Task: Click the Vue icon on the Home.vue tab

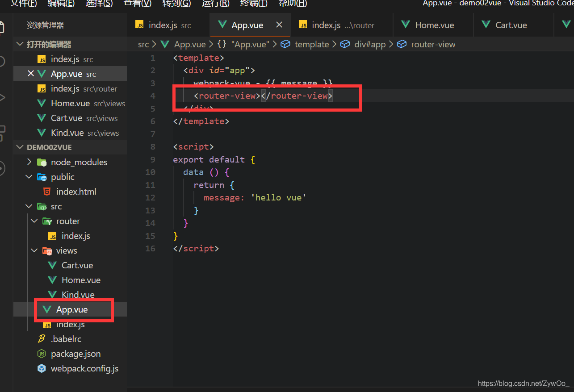Action: pos(406,25)
